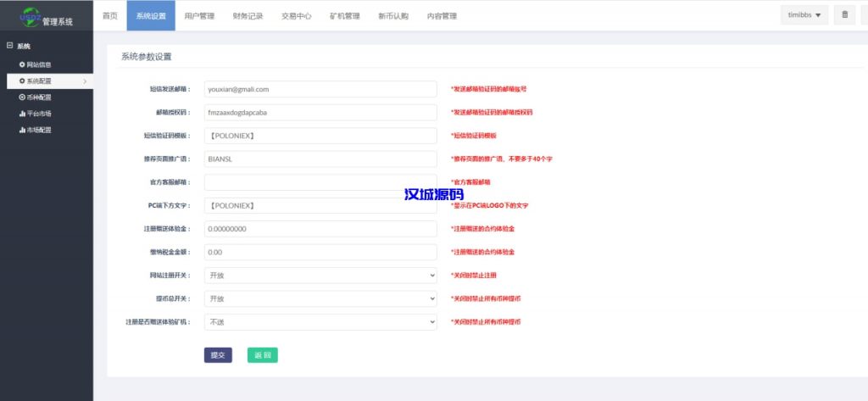Open the 财务记录 tab
This screenshot has height=401, width=868.
[x=248, y=15]
